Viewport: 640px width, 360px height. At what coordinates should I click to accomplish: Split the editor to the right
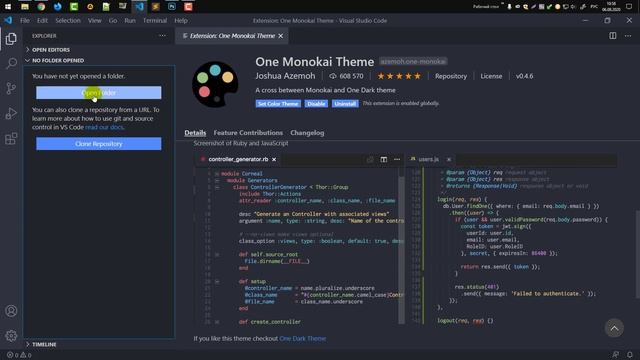pyautogui.click(x=613, y=36)
